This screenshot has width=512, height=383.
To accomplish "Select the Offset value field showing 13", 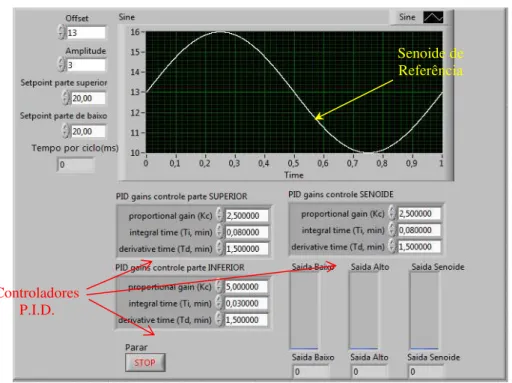I will 86,32.
